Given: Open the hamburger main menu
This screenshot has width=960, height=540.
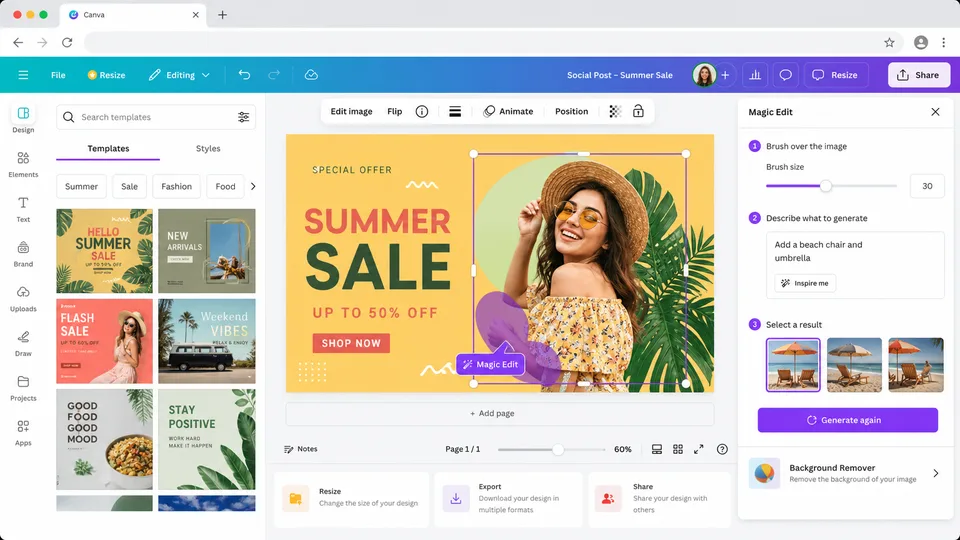Looking at the screenshot, I should tap(23, 75).
